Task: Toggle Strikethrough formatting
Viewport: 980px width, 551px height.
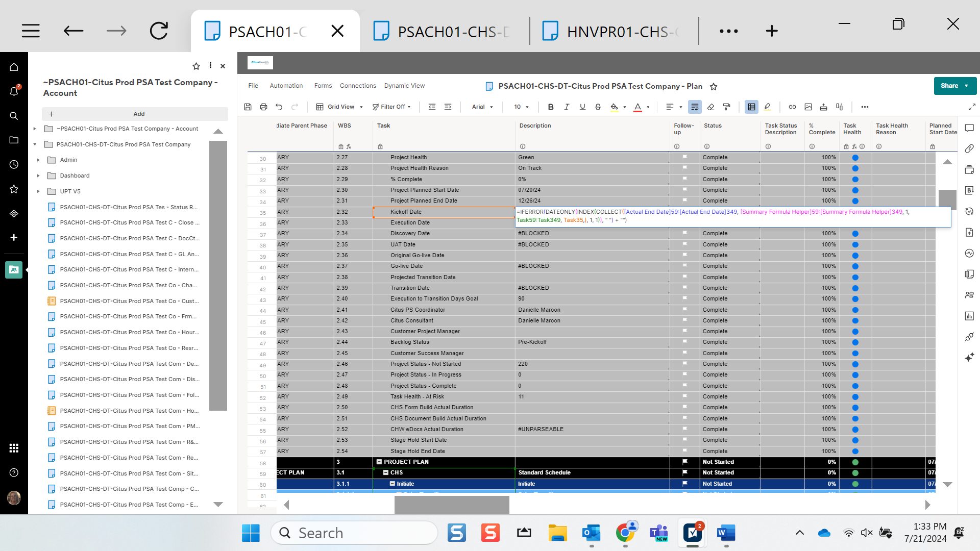Action: coord(598,107)
